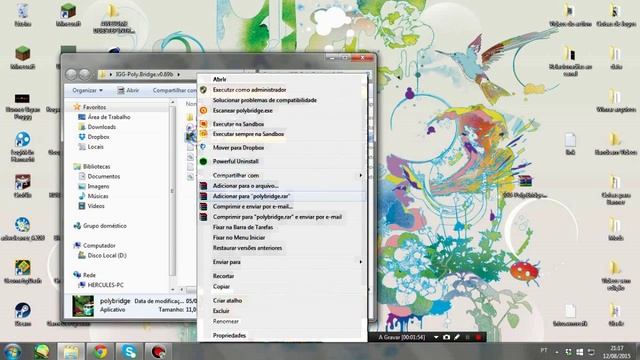640x360 pixels.
Task: Click the red stop recording button
Action: point(478,337)
